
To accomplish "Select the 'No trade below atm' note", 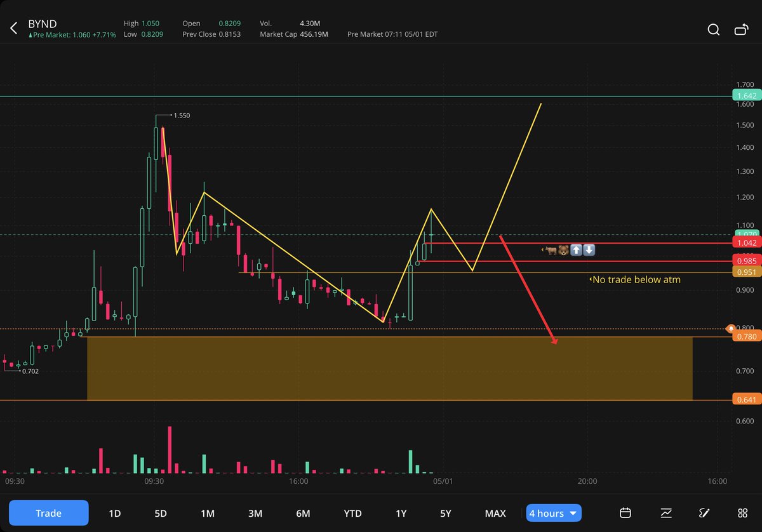I will (635, 279).
